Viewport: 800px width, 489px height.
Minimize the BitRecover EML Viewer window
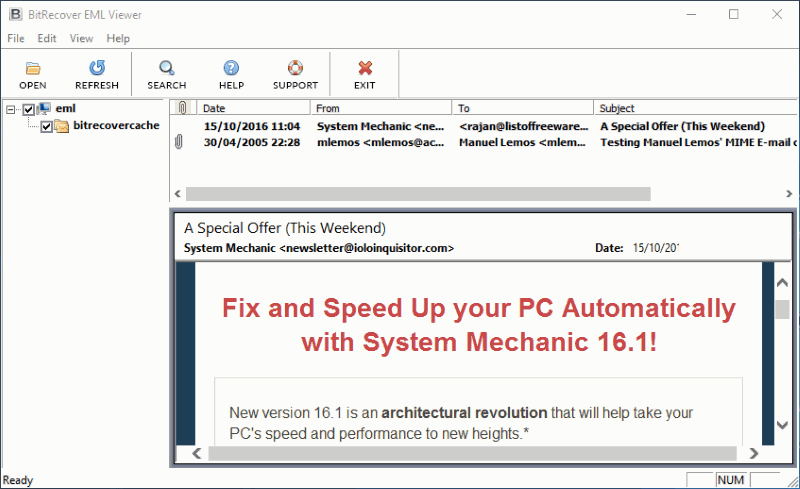pyautogui.click(x=691, y=14)
